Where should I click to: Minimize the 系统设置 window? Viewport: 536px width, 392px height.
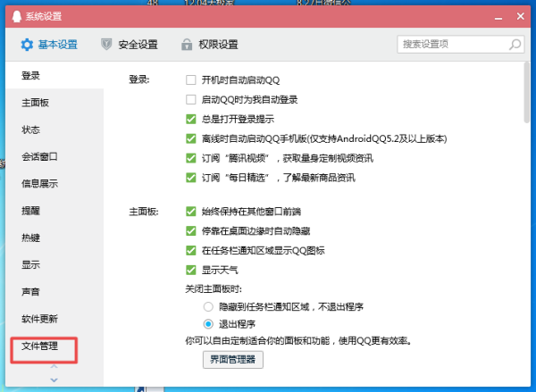pyautogui.click(x=498, y=17)
